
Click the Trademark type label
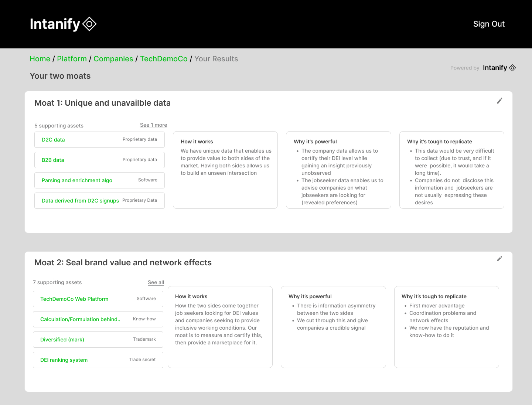coord(144,339)
